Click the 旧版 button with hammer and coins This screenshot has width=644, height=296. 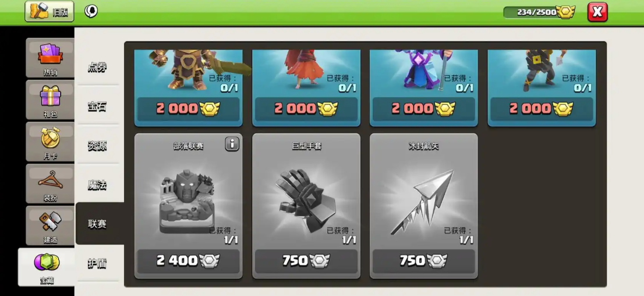click(49, 11)
